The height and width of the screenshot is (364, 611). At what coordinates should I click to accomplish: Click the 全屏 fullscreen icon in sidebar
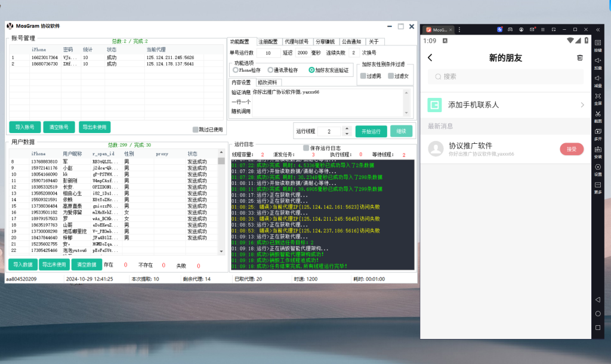pos(597,96)
